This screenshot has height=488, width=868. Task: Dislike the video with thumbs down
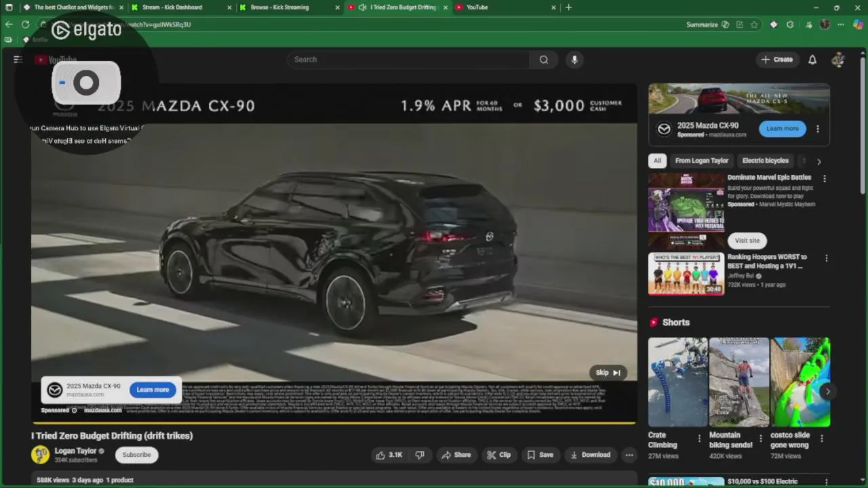click(x=420, y=455)
